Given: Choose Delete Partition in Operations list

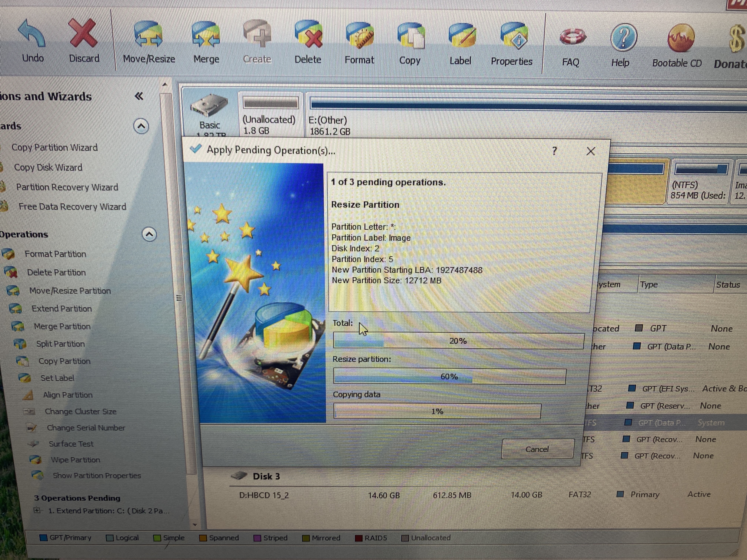Looking at the screenshot, I should click(x=56, y=272).
